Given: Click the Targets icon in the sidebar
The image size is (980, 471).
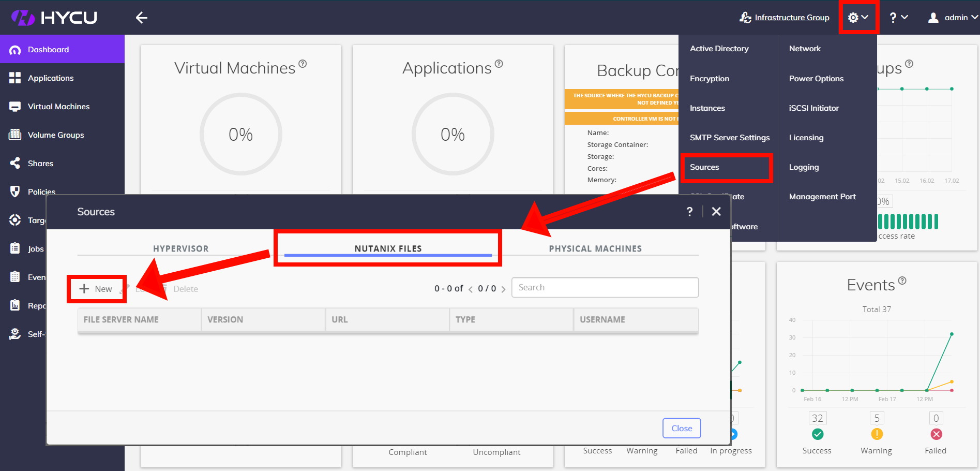Looking at the screenshot, I should [x=15, y=220].
